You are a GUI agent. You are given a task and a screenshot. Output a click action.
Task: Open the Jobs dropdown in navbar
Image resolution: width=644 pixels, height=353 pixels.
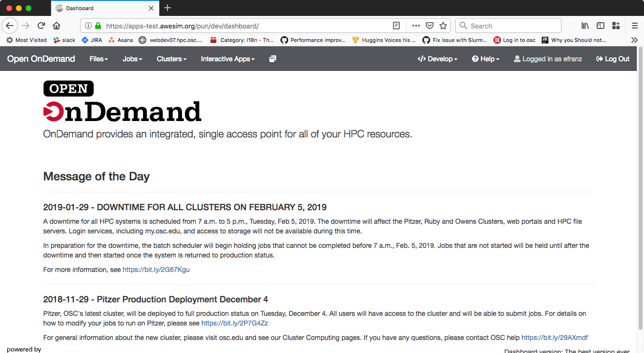click(132, 59)
